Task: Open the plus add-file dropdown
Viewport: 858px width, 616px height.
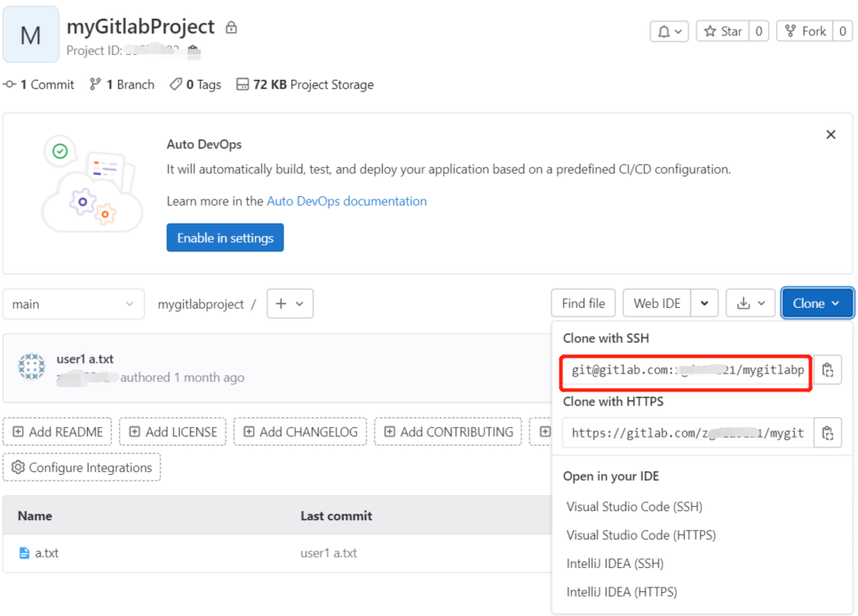Action: tap(290, 304)
